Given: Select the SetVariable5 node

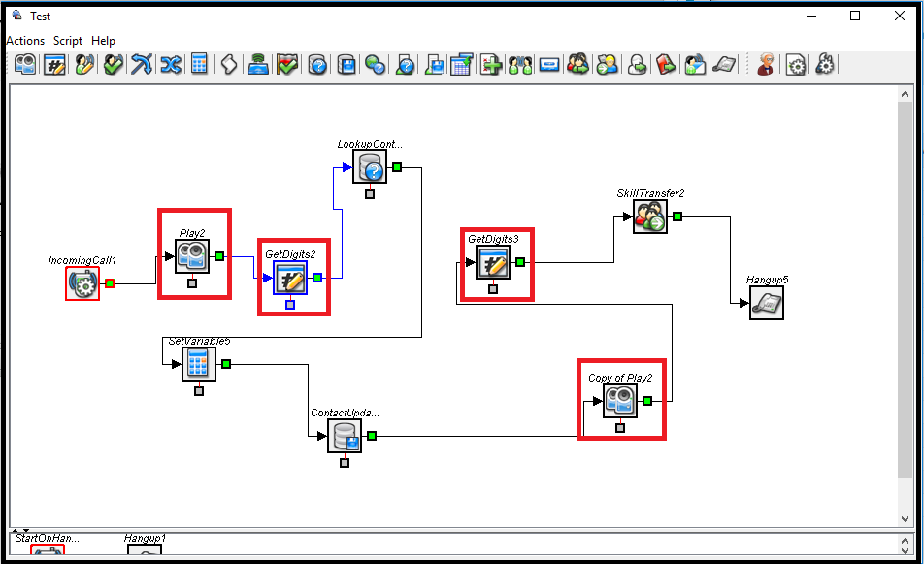Looking at the screenshot, I should pyautogui.click(x=199, y=364).
